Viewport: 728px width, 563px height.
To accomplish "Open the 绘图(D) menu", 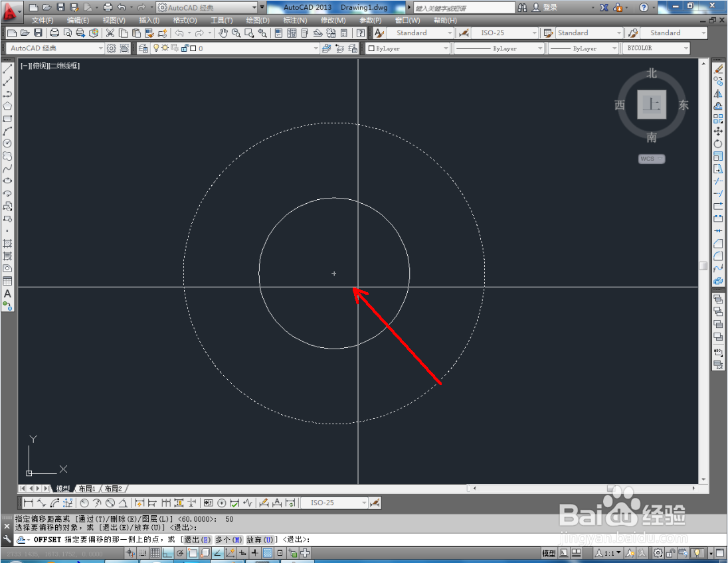I will (x=258, y=21).
